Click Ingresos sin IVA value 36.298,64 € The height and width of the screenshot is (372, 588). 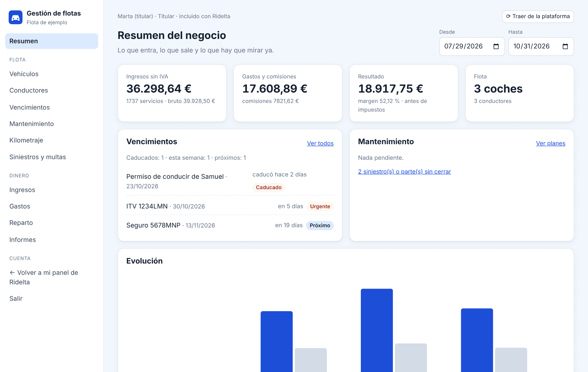[x=159, y=89]
